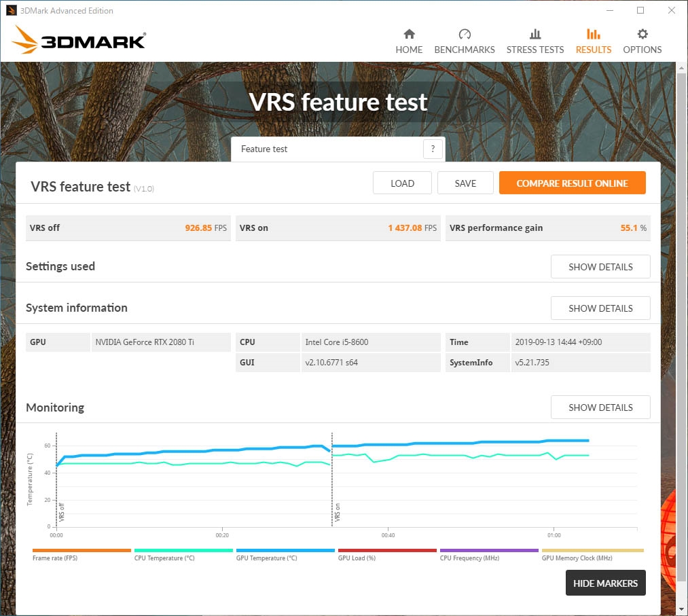Click NVIDIA GeForce RTX 2080 Ti cell
The image size is (688, 616).
[161, 342]
